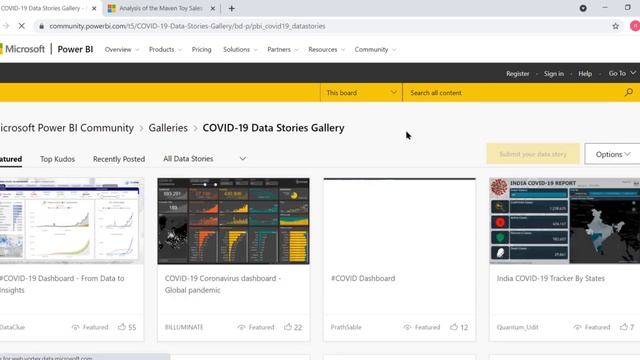The width and height of the screenshot is (640, 360).
Task: Select the Featured tab
Action: (x=11, y=159)
